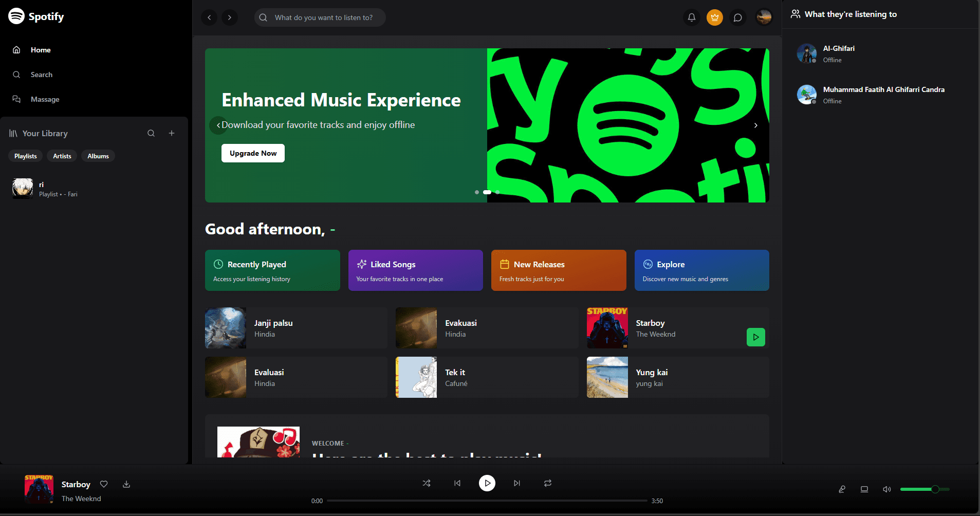
Task: Toggle repeat mode
Action: coord(548,483)
